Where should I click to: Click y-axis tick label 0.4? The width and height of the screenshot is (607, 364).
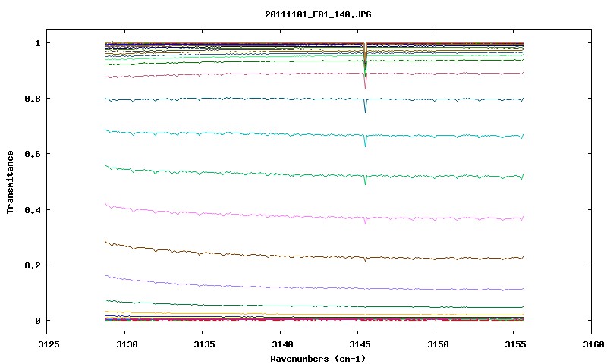coord(33,209)
